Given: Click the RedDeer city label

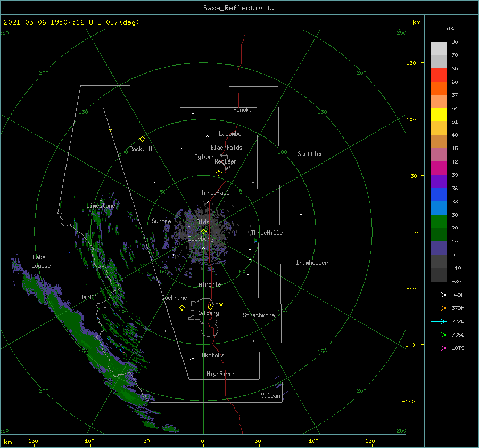Looking at the screenshot, I should pyautogui.click(x=226, y=161).
